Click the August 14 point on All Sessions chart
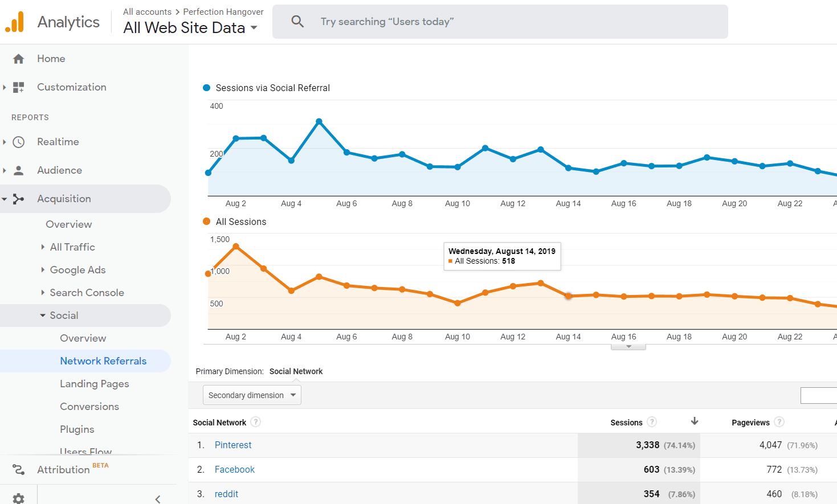 (568, 296)
